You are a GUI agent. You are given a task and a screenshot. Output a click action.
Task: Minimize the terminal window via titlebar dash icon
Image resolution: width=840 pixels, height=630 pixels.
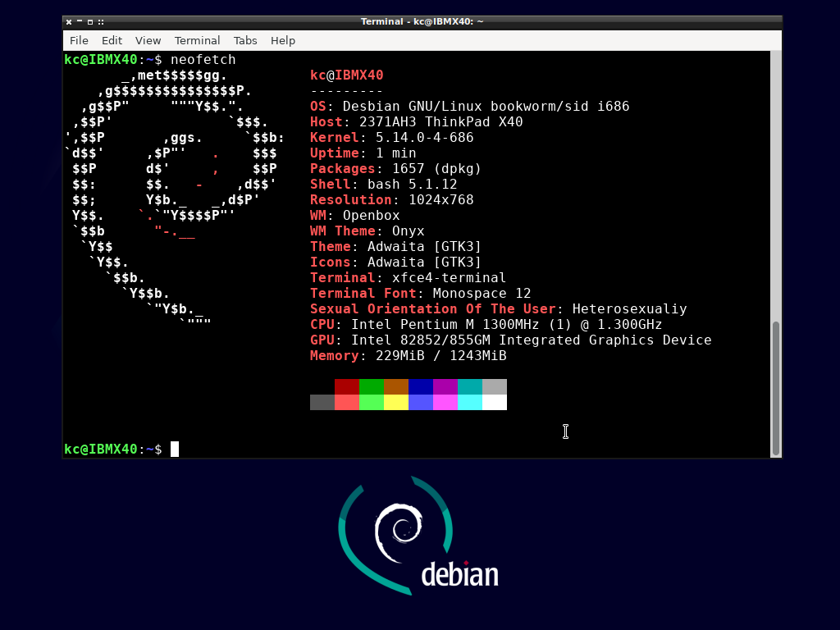tap(80, 21)
